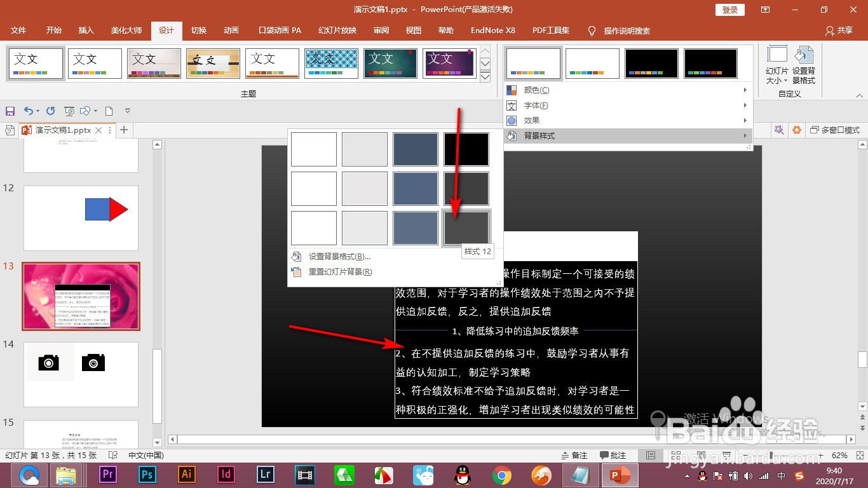Choose second-row light gray background style

click(365, 189)
